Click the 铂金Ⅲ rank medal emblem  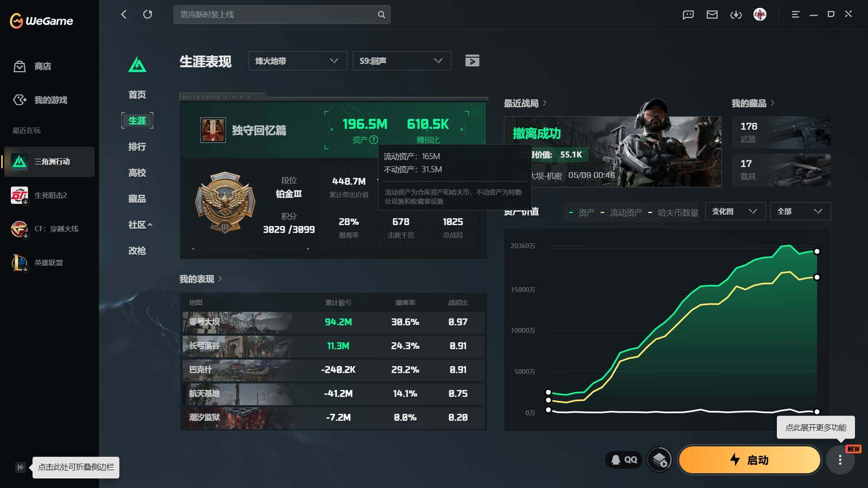(225, 203)
